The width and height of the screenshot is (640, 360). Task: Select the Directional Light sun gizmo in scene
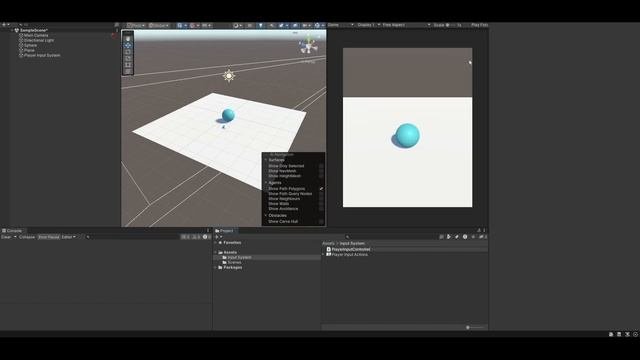click(229, 76)
